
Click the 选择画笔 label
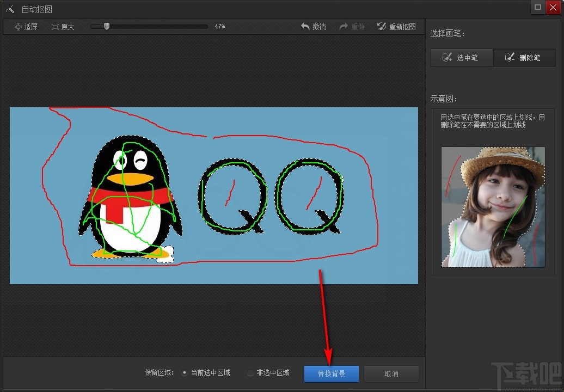pyautogui.click(x=447, y=34)
